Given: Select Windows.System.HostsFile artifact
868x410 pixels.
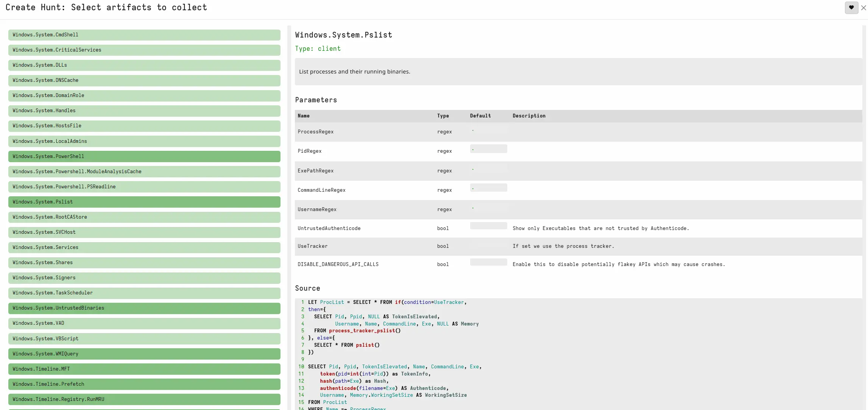Looking at the screenshot, I should tap(144, 126).
